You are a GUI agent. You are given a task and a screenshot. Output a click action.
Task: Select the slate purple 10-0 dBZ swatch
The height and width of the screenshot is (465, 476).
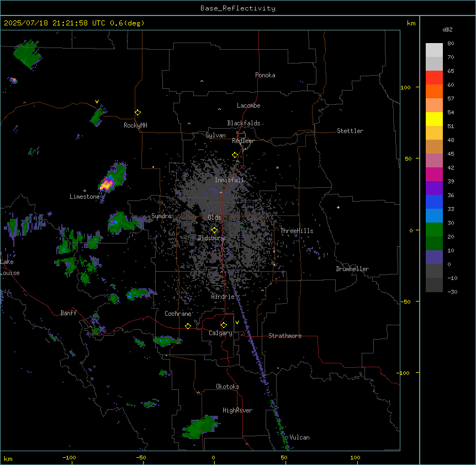(x=434, y=257)
